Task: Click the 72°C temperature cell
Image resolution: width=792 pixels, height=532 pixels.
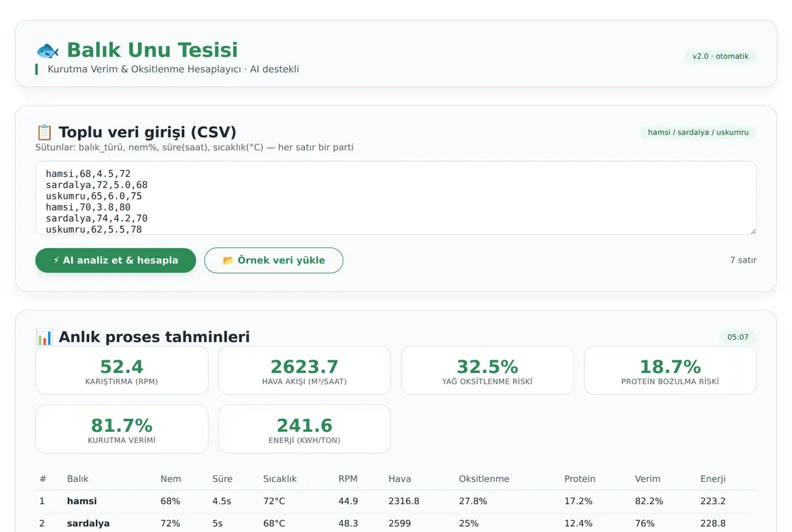Action: (x=275, y=502)
